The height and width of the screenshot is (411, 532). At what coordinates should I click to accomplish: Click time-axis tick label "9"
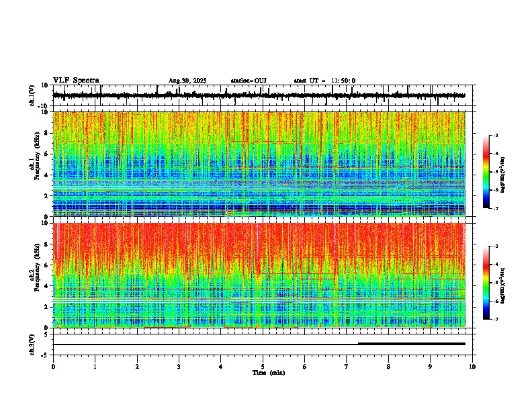click(x=430, y=367)
